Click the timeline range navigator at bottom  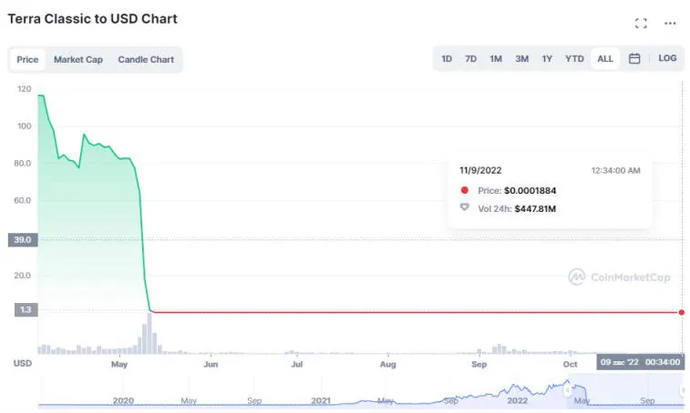coord(360,392)
